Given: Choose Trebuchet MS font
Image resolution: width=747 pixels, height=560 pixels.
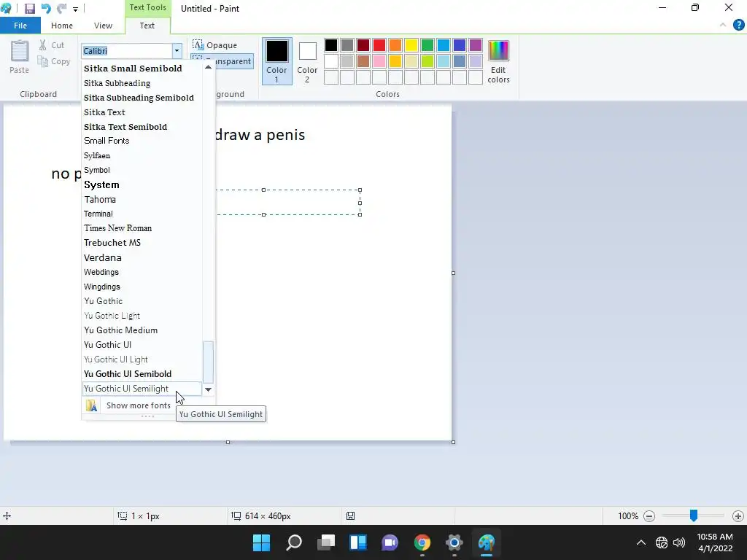Looking at the screenshot, I should (x=142, y=243).
